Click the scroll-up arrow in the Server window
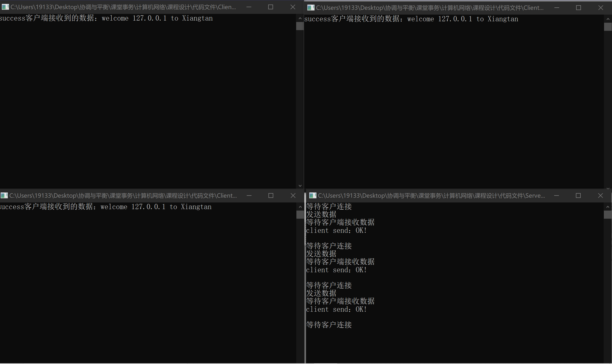This screenshot has width=612, height=364. tap(608, 207)
